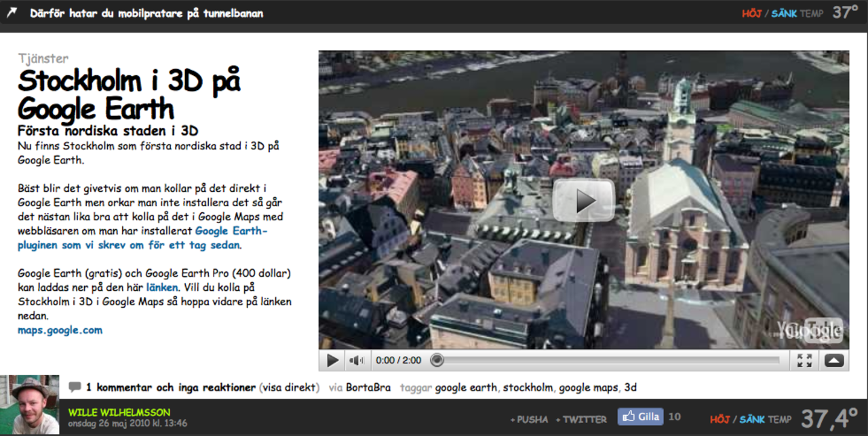
Task: Click the small play button in the video controls
Action: [x=332, y=361]
